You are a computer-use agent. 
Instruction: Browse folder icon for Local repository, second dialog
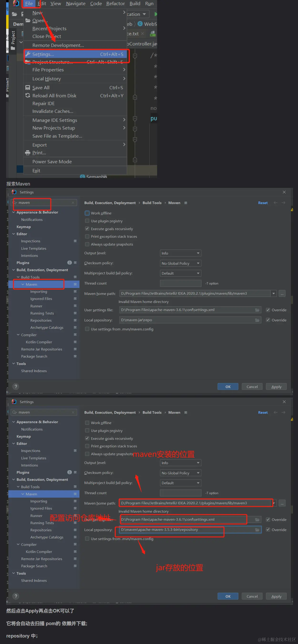[x=257, y=530]
